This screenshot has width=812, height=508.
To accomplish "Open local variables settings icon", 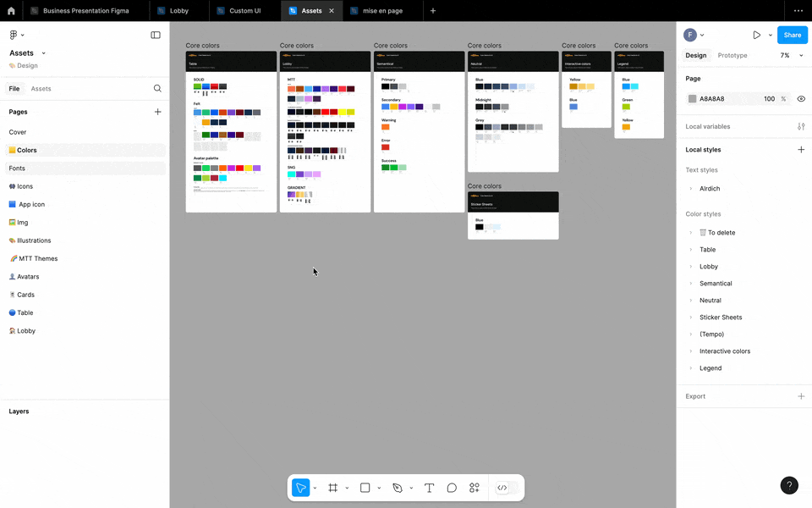I will click(x=801, y=126).
